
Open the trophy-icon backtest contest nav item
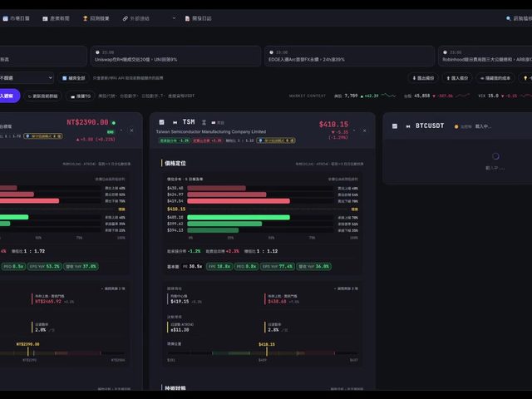click(96, 18)
